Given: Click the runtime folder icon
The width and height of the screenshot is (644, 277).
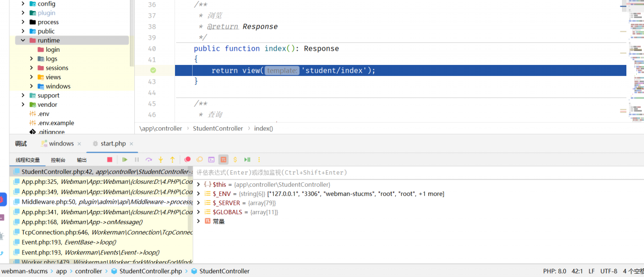Looking at the screenshot, I should (32, 40).
